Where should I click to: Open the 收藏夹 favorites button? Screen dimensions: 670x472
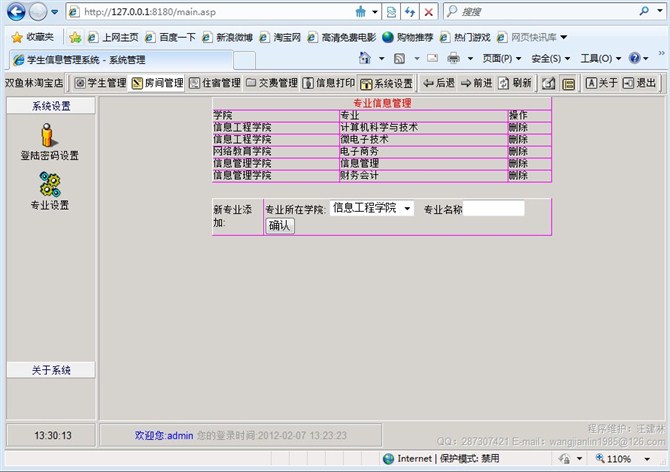pyautogui.click(x=33, y=37)
